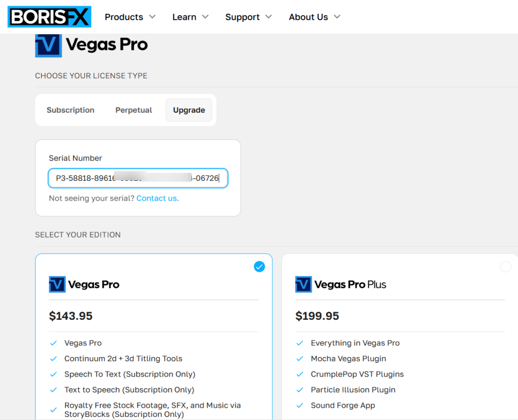Focus the Serial Number input field
The height and width of the screenshot is (420, 518).
(x=138, y=178)
